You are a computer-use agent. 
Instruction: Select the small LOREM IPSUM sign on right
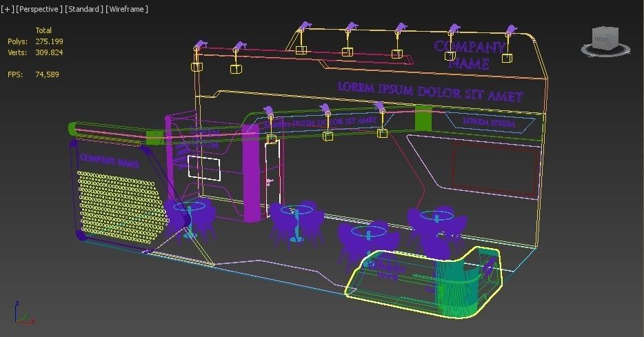tap(489, 122)
